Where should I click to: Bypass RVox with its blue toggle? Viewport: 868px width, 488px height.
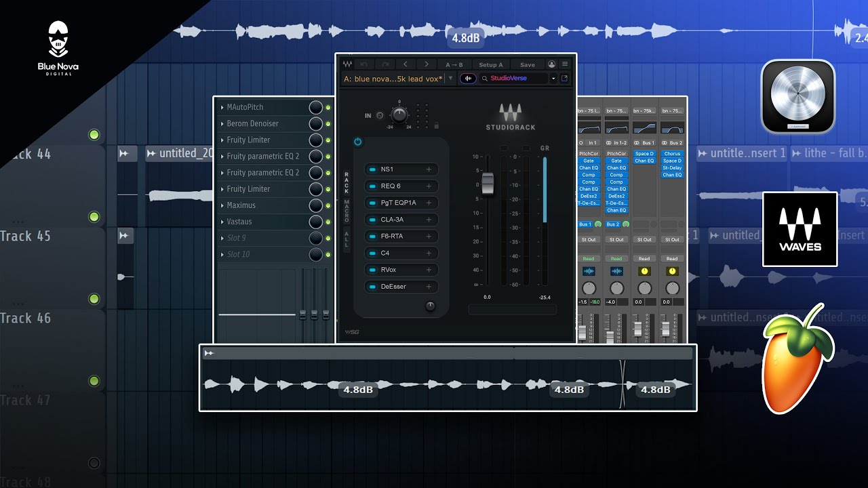(372, 270)
